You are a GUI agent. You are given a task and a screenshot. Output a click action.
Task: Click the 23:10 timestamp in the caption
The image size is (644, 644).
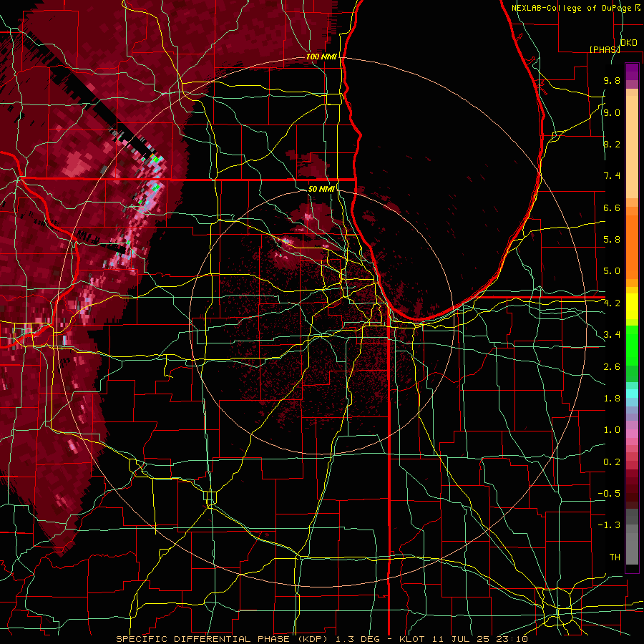coord(512,639)
